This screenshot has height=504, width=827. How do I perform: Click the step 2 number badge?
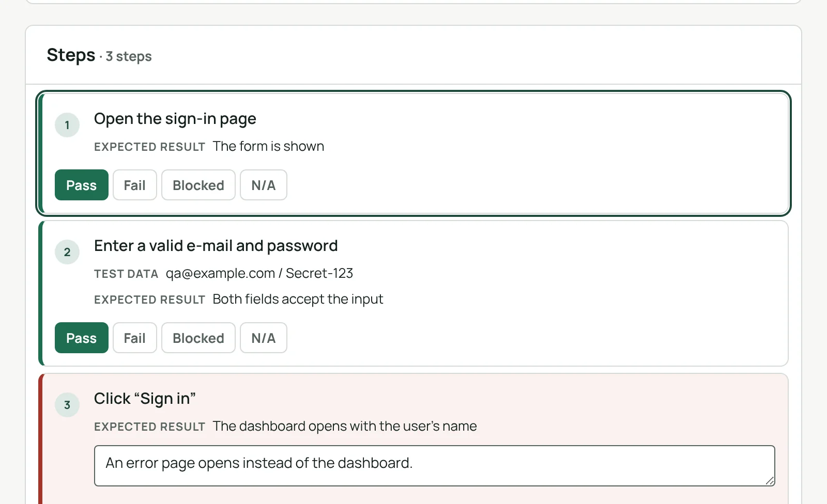coord(67,252)
